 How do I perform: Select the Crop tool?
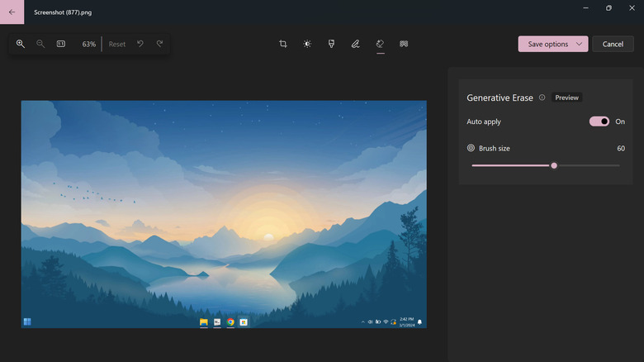(283, 44)
